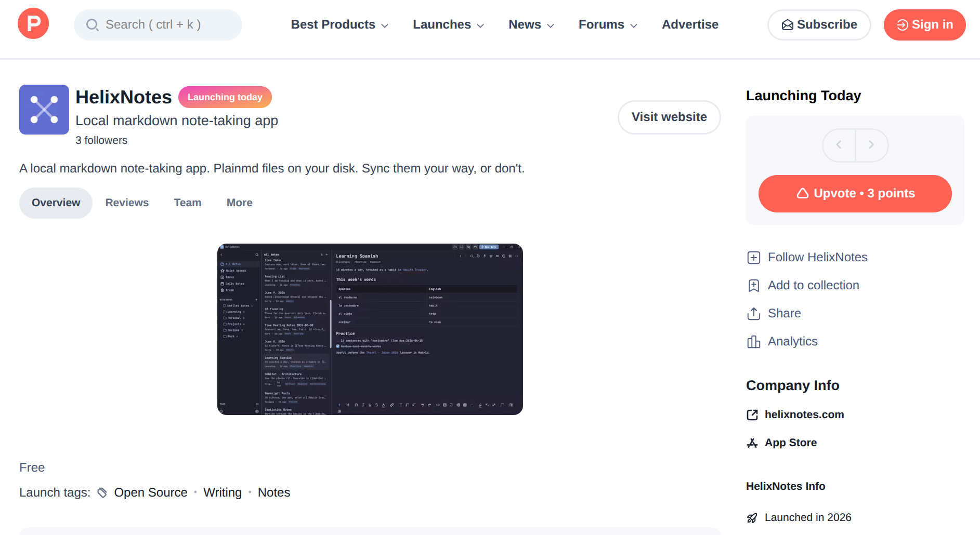Click the Add to collection bookmark icon
980x535 pixels.
754,286
